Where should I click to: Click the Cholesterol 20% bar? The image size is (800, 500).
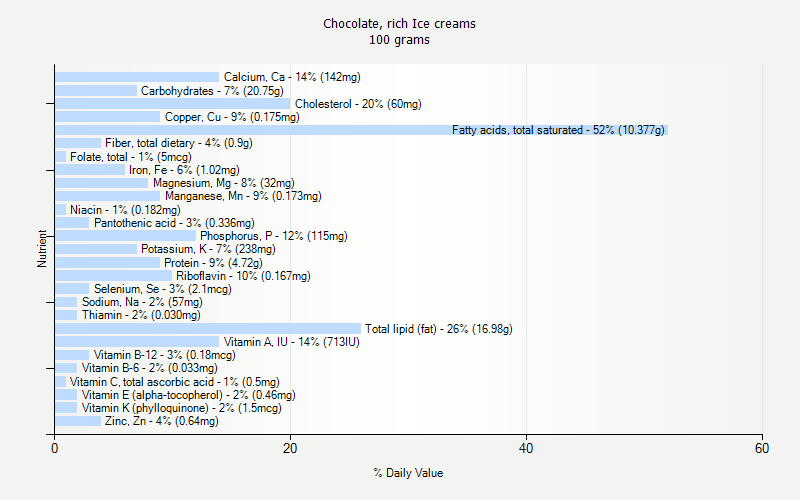[172, 104]
